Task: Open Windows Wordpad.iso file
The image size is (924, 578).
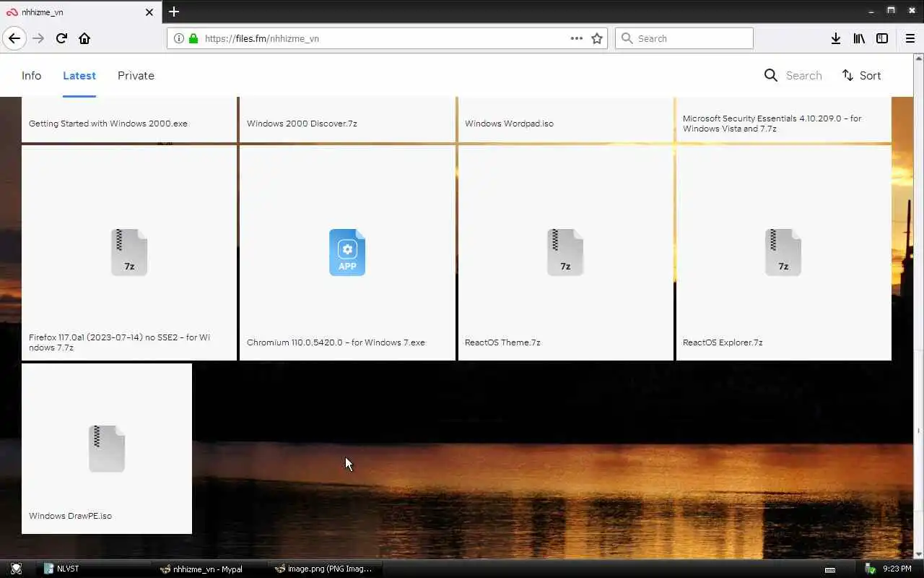Action: click(x=509, y=124)
